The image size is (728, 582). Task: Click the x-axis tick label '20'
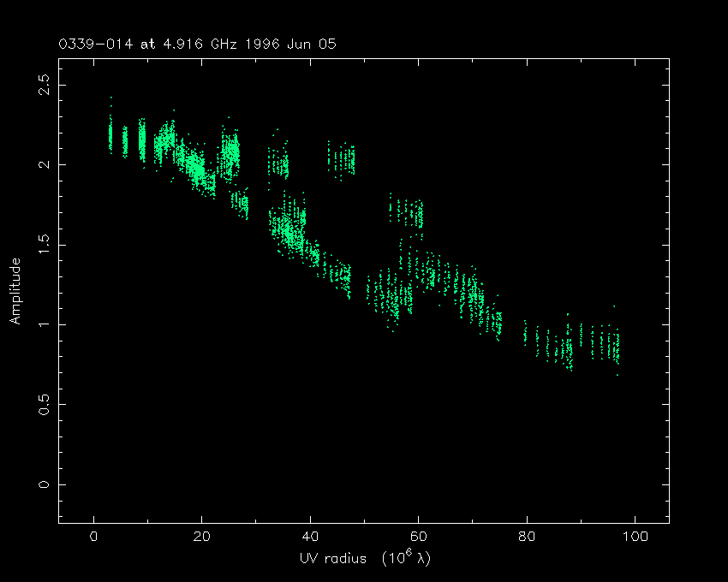201,537
